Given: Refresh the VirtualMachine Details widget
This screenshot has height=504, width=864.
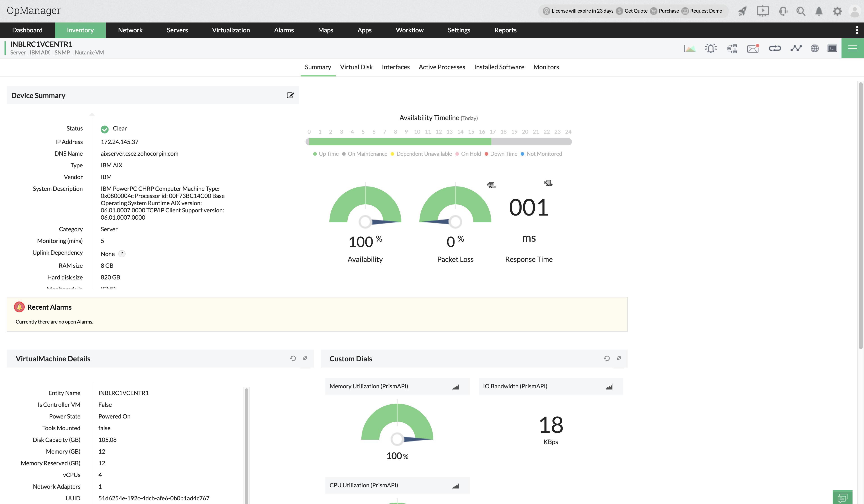Looking at the screenshot, I should [x=293, y=358].
